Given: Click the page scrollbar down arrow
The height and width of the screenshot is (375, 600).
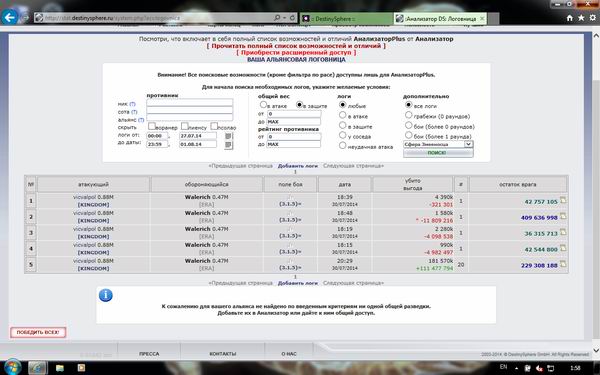Looking at the screenshot, I should (596, 350).
